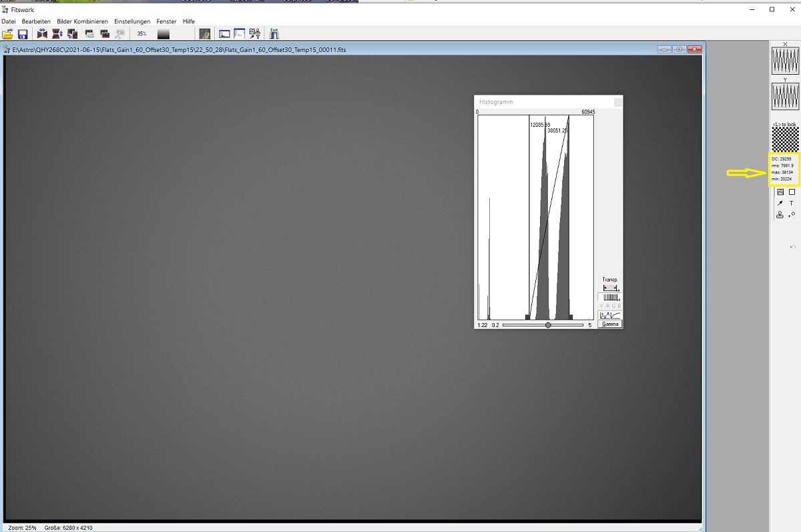801x532 pixels.
Task: Click the gamma slider handle in histogram
Action: point(548,325)
